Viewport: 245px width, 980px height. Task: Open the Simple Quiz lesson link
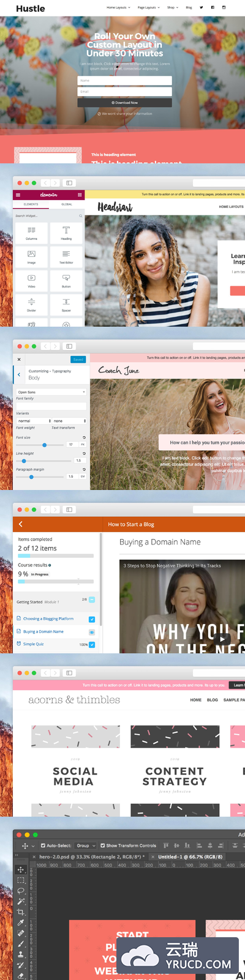click(x=34, y=644)
